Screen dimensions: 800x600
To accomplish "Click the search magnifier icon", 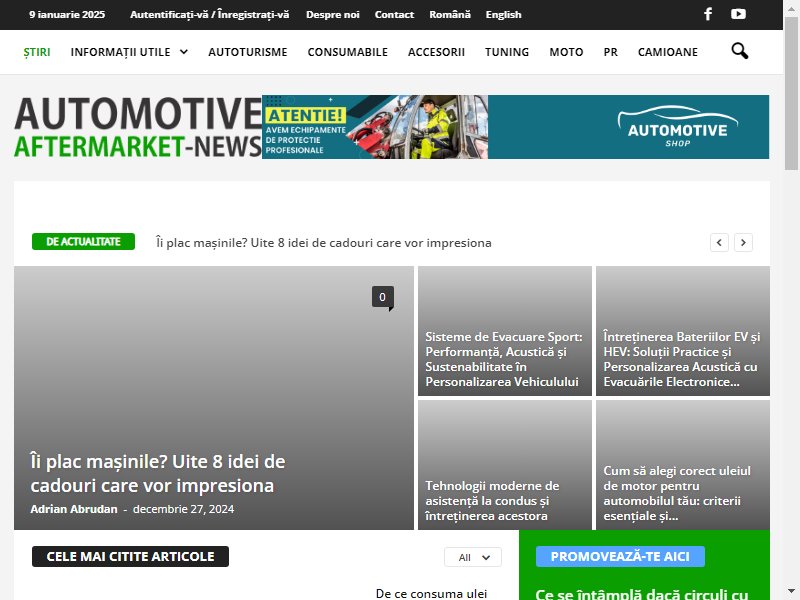I will click(739, 51).
